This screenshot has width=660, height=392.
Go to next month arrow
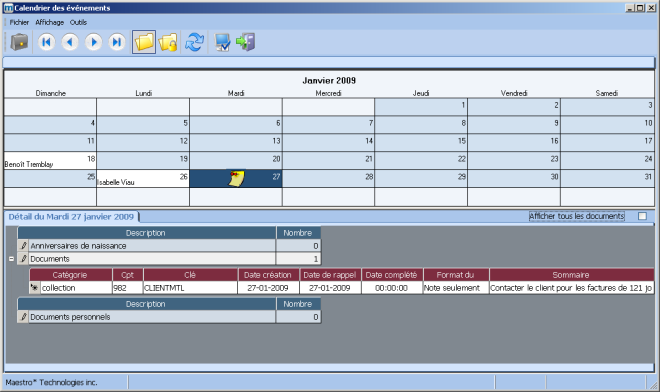tap(93, 42)
